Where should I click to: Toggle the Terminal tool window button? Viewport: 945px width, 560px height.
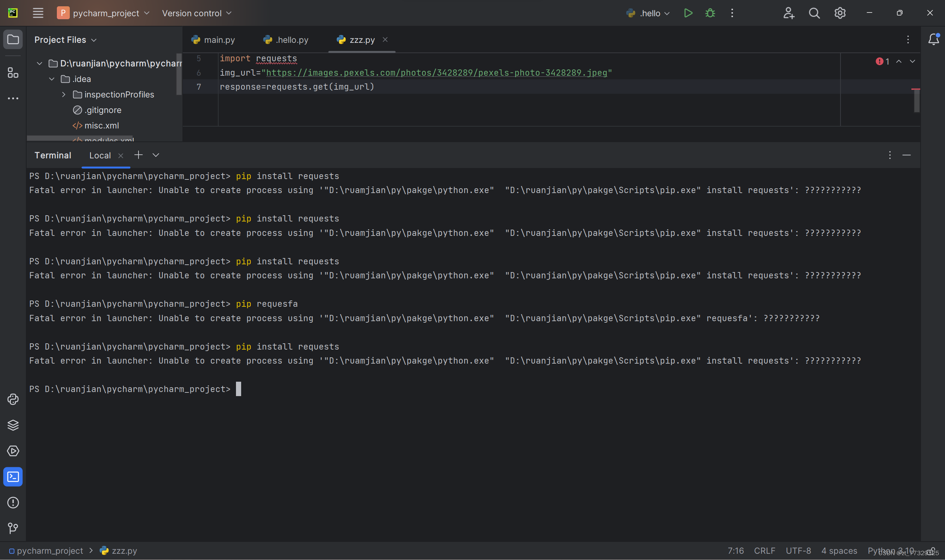[13, 477]
